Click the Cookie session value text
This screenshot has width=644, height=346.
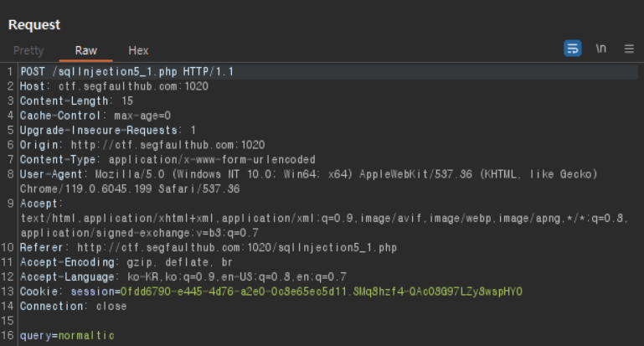(322, 292)
